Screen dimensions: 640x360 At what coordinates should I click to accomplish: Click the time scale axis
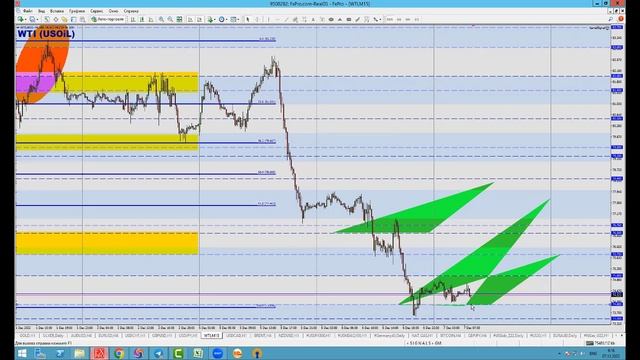(313, 328)
